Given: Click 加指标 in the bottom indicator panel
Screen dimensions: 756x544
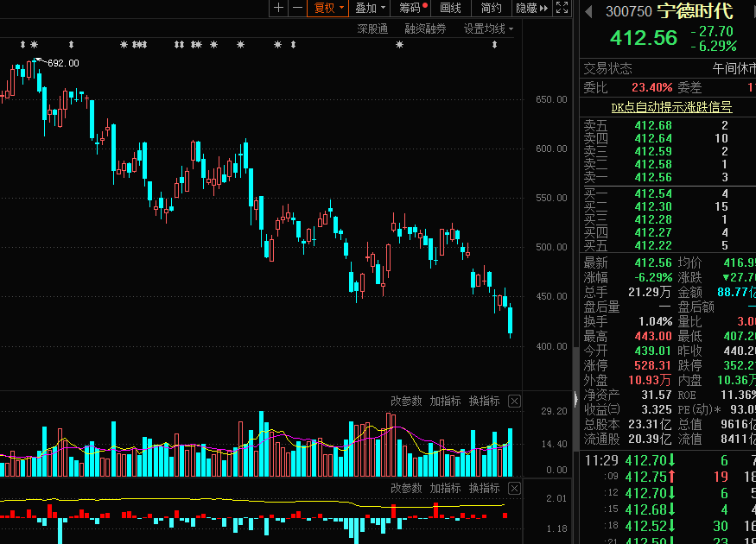Looking at the screenshot, I should click(x=445, y=488).
